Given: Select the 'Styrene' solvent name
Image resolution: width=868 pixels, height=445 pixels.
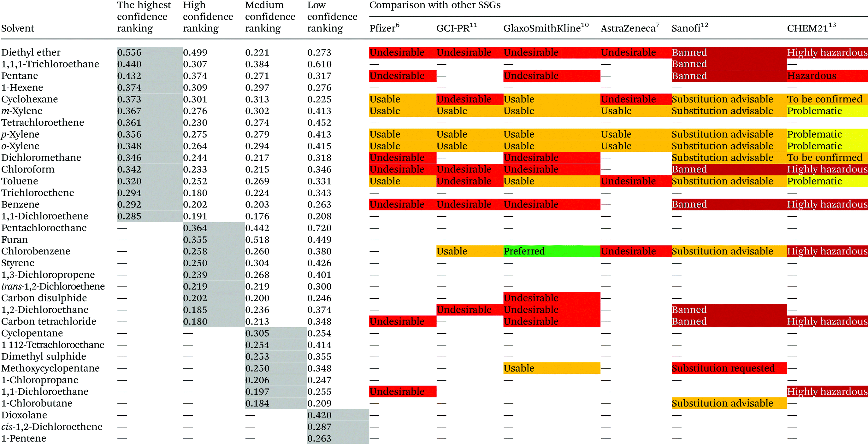Looking at the screenshot, I should coord(18,263).
